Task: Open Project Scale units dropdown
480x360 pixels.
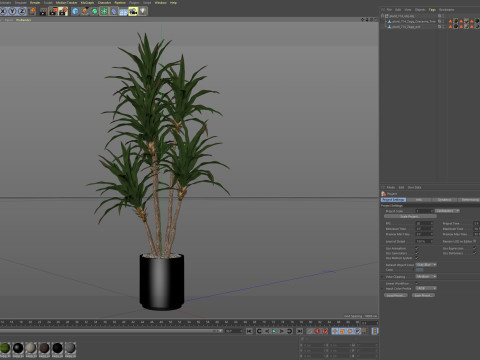Action: 447,211
